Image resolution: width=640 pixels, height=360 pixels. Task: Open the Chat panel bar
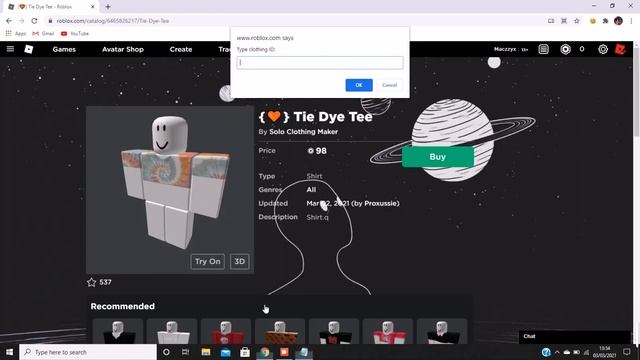coord(575,336)
